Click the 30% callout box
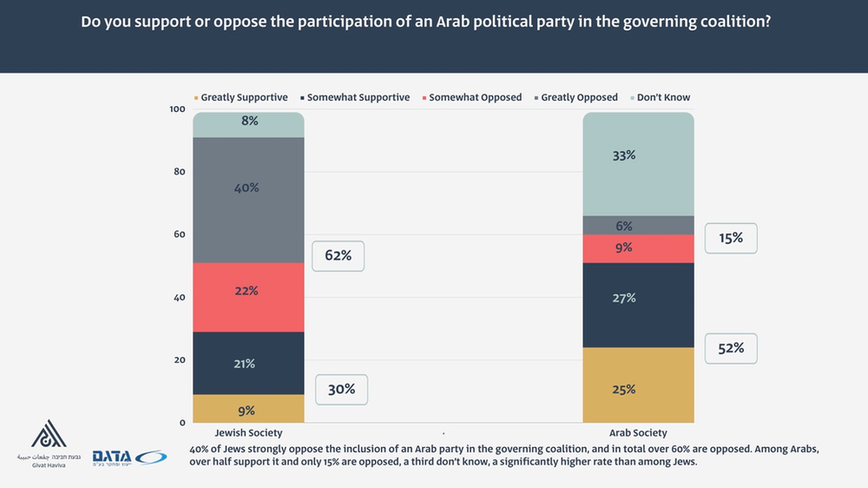 coord(341,389)
